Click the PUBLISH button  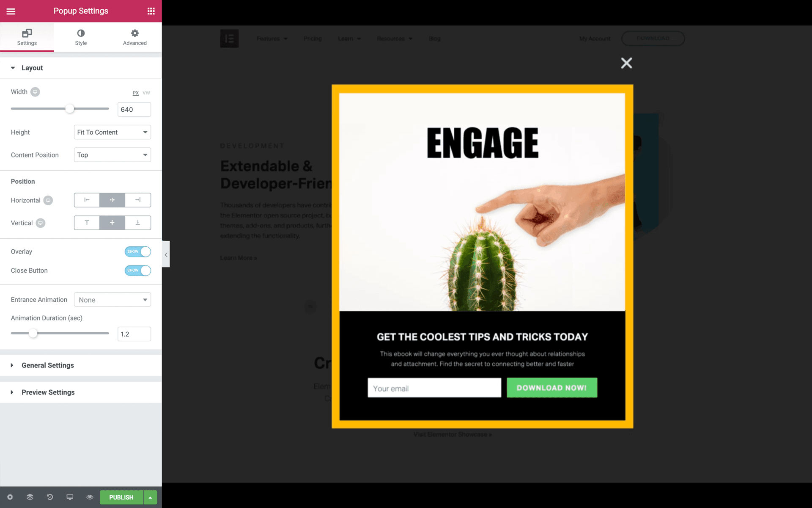tap(121, 497)
